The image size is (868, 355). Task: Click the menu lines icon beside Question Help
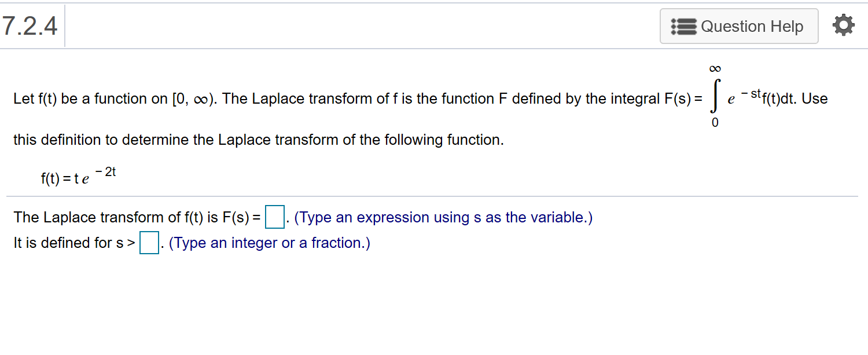tap(683, 25)
